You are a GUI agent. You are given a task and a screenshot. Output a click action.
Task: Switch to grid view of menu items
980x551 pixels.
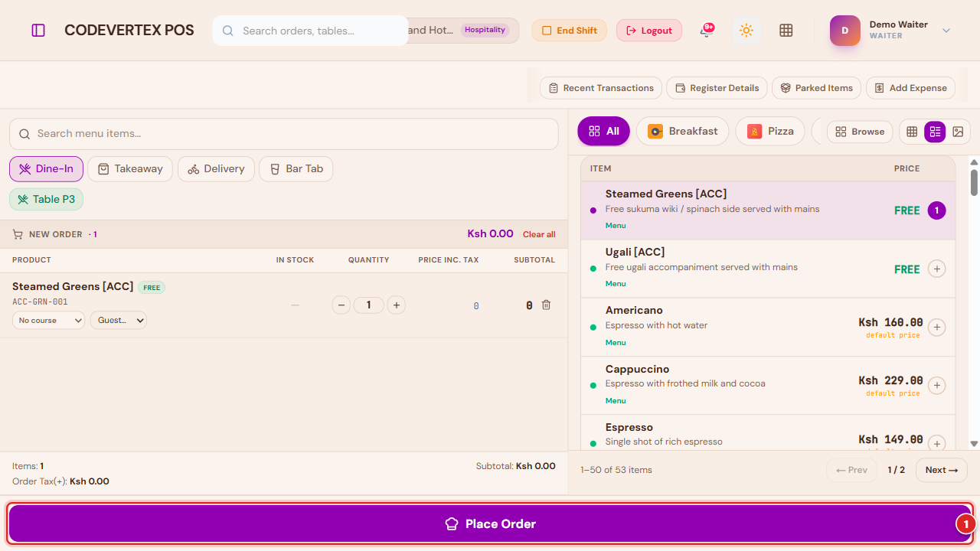tap(912, 132)
